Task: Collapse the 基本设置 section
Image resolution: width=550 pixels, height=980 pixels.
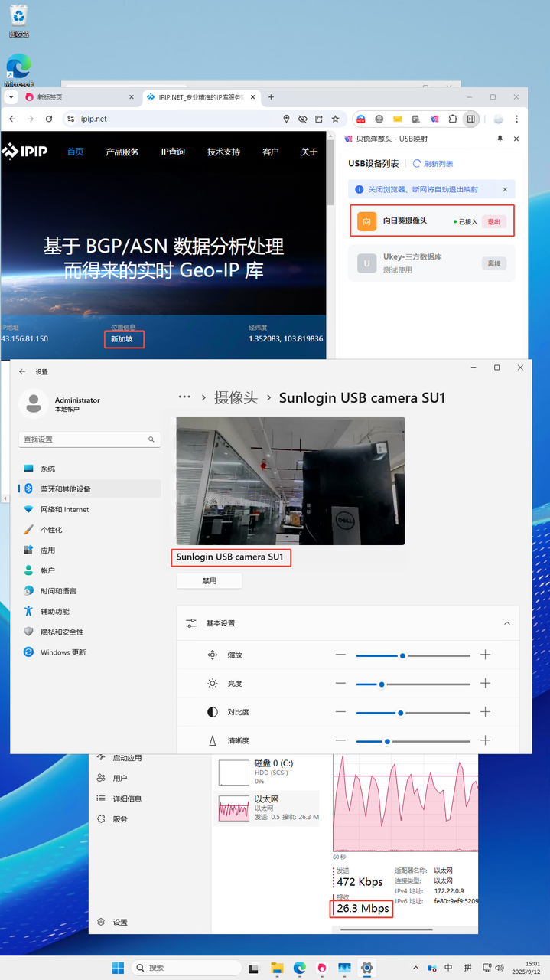Action: pyautogui.click(x=506, y=623)
